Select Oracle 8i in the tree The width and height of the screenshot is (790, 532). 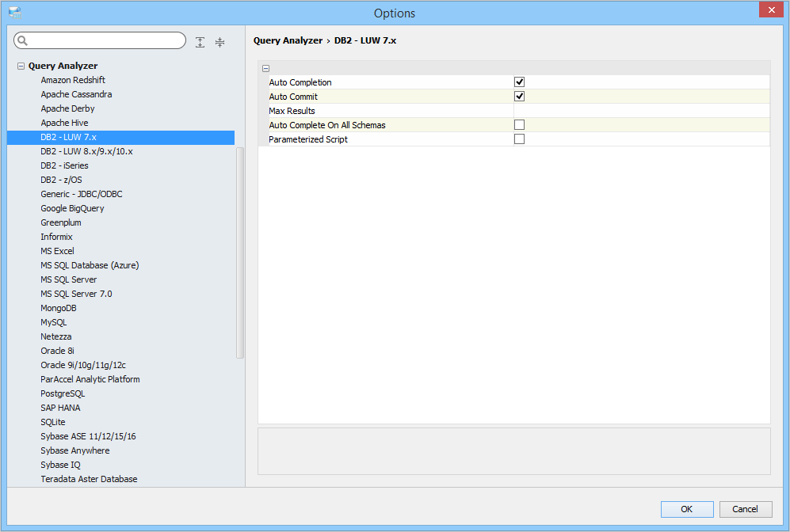[x=57, y=351]
